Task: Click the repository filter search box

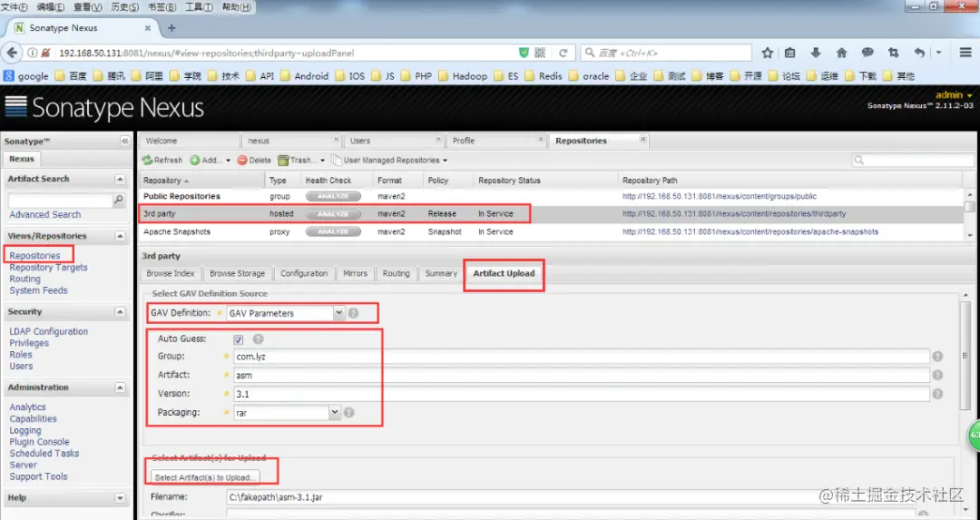Action: click(x=913, y=160)
